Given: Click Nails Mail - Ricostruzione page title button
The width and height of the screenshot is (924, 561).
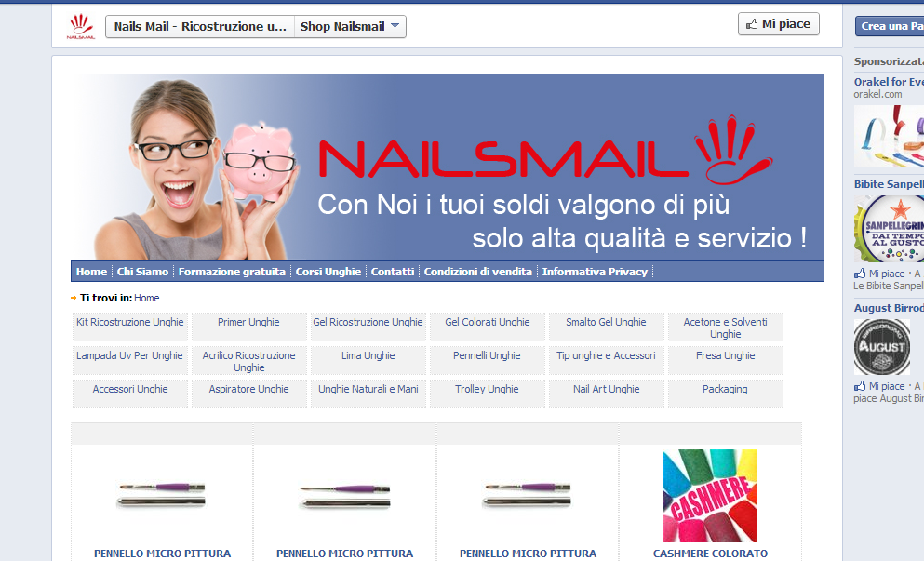Looking at the screenshot, I should (x=200, y=27).
